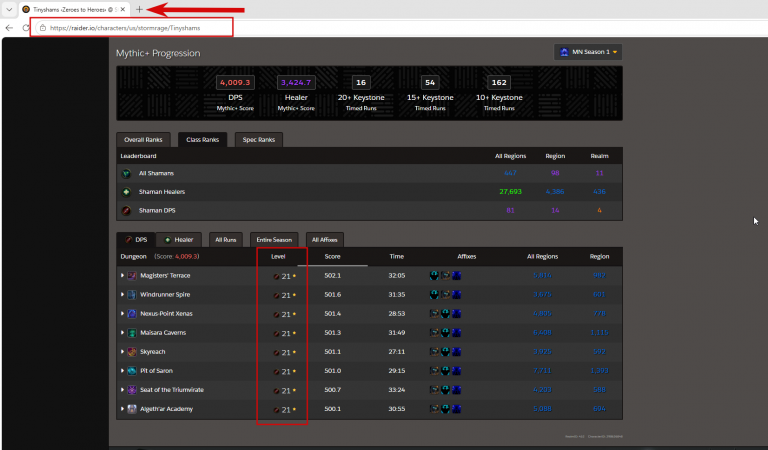Image resolution: width=768 pixels, height=450 pixels.
Task: Click the Region rank 14 for Shaman DPS
Action: (x=555, y=211)
